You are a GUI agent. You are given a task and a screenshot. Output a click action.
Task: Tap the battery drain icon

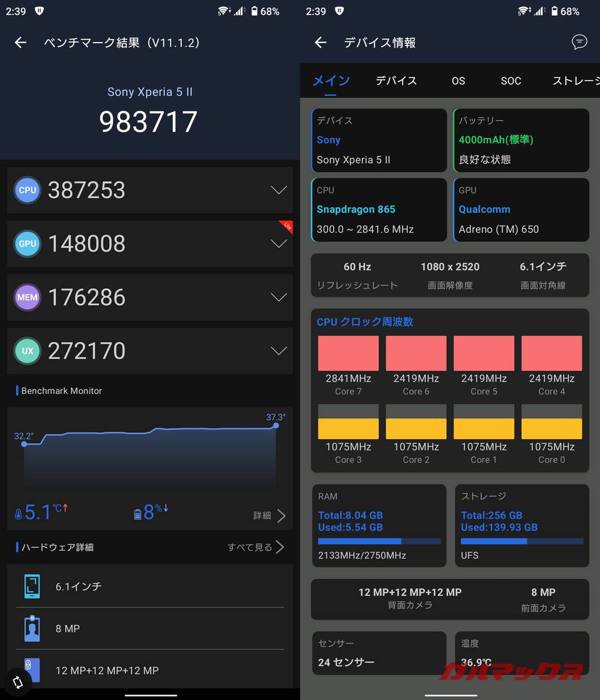tap(137, 514)
